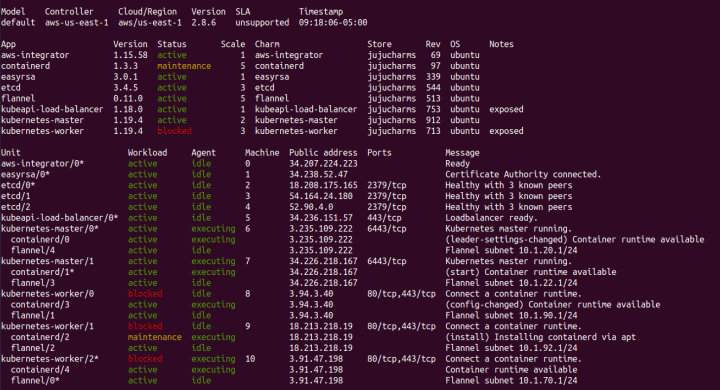
Task: Select the 'maintenance' status in the containerd app row
Action: tap(184, 66)
